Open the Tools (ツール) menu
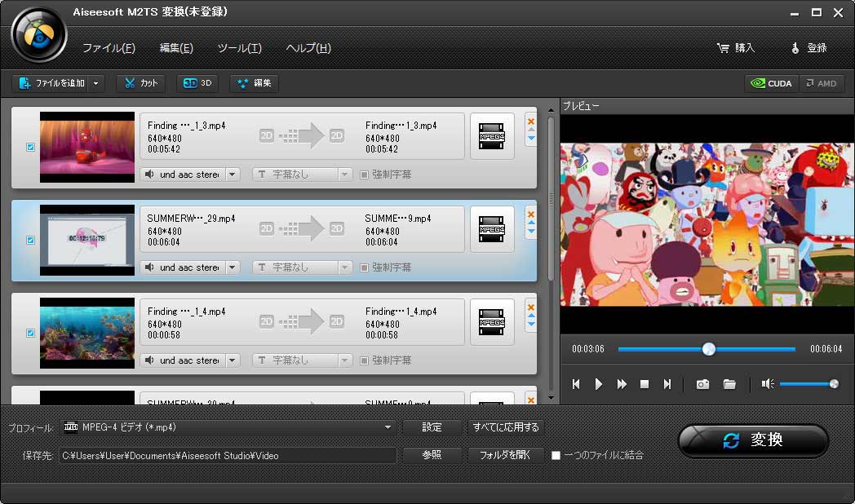Image resolution: width=855 pixels, height=504 pixels. 239,48
